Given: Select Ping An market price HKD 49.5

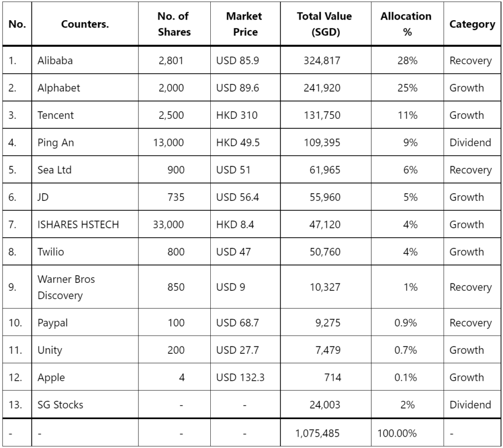Looking at the screenshot, I should (x=238, y=142).
